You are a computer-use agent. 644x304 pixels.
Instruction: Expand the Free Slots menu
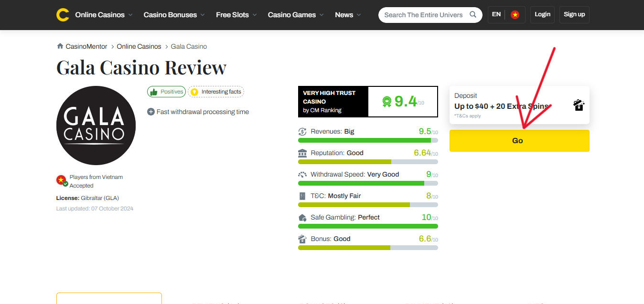pos(236,15)
